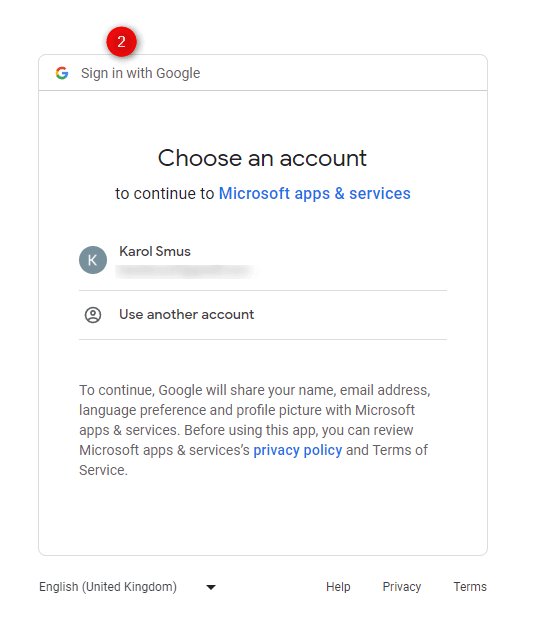Select Use another account

pos(263,315)
